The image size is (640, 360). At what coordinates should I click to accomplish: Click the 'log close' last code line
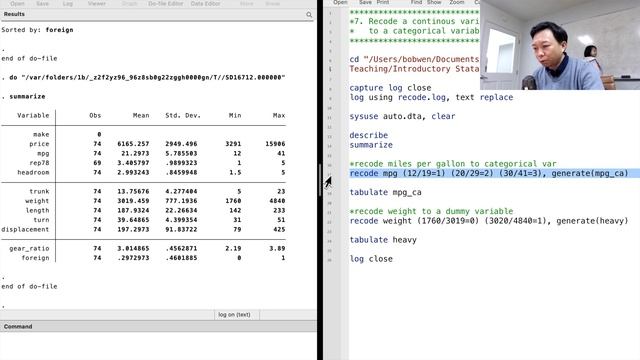pyautogui.click(x=371, y=259)
